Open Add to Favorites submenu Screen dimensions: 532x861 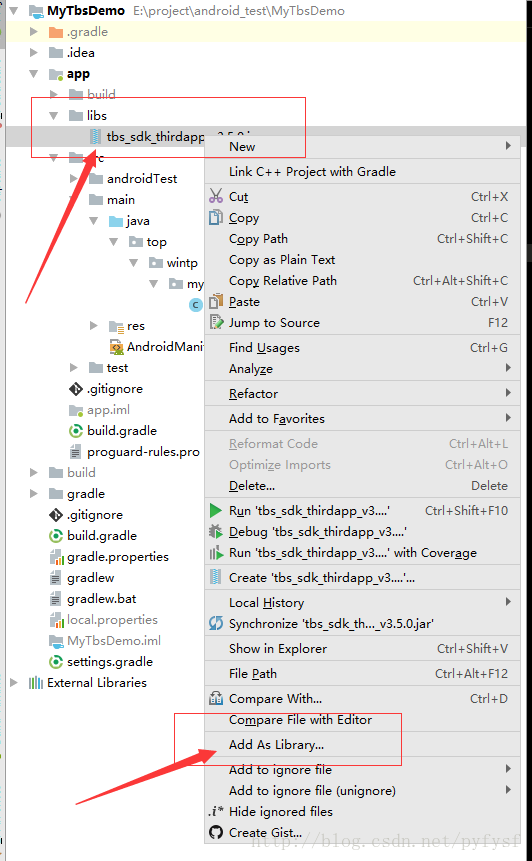362,418
